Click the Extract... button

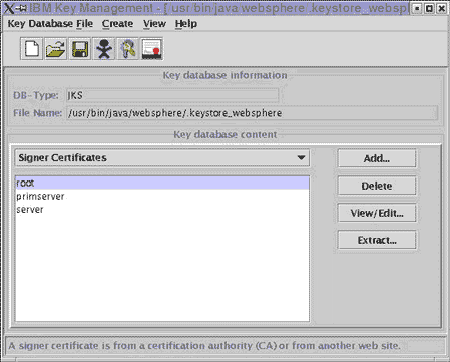pyautogui.click(x=377, y=240)
